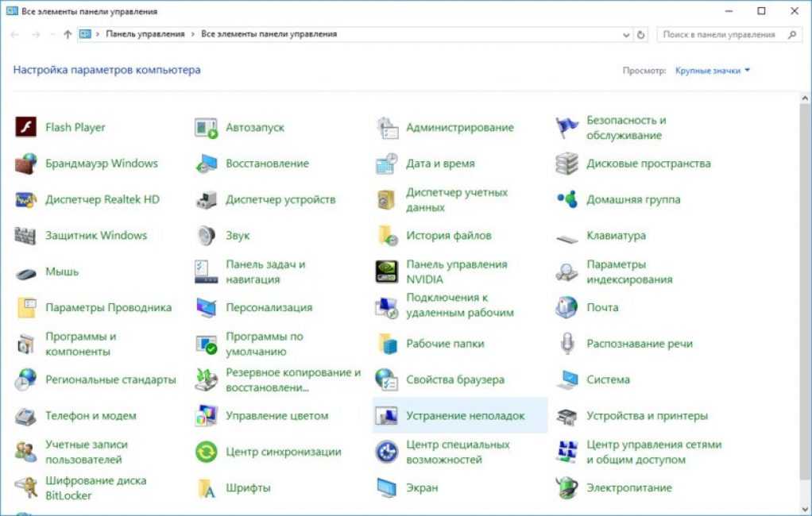Click the Электропитание power icon
812x516 pixels.
[x=566, y=487]
